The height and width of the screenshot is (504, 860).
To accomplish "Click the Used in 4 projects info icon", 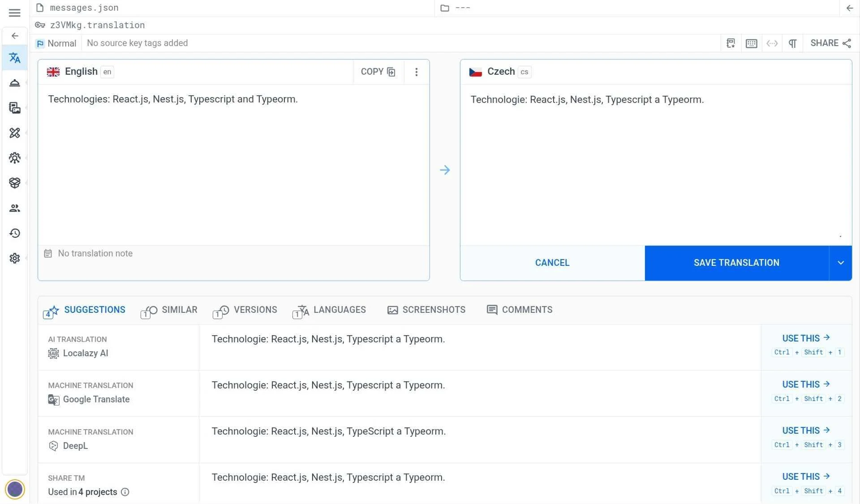I will tap(125, 492).
